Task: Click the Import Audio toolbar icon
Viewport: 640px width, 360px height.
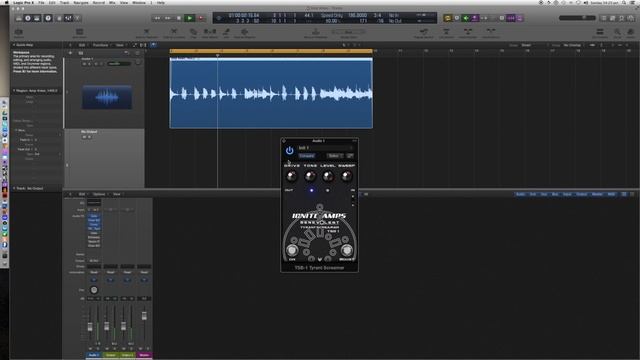Action: (80, 33)
